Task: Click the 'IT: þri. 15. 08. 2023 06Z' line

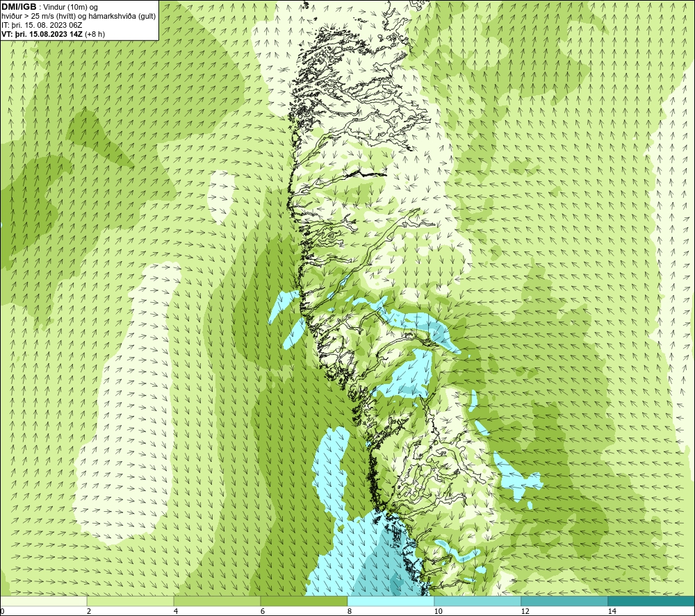Action: click(x=42, y=25)
